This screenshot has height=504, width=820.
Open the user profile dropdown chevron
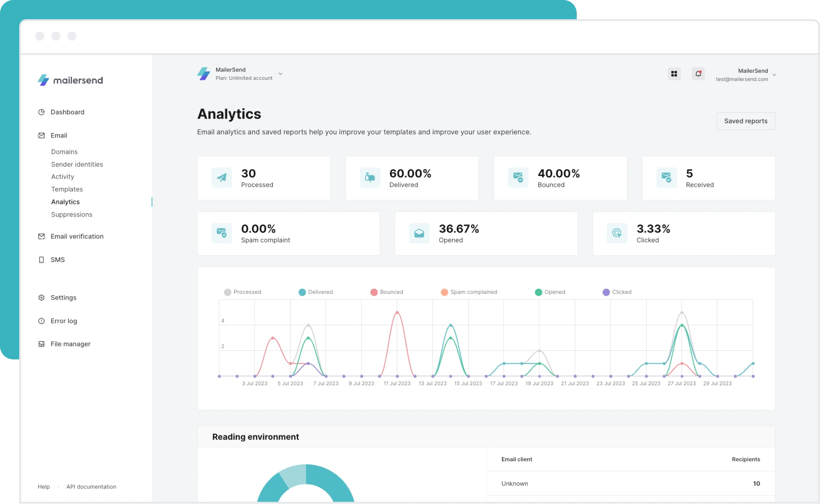(774, 75)
